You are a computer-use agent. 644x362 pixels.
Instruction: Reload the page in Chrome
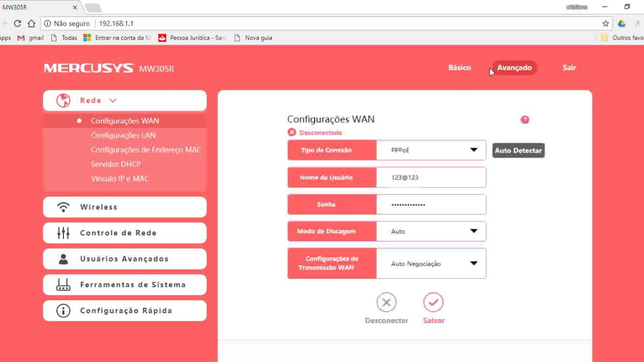[18, 24]
